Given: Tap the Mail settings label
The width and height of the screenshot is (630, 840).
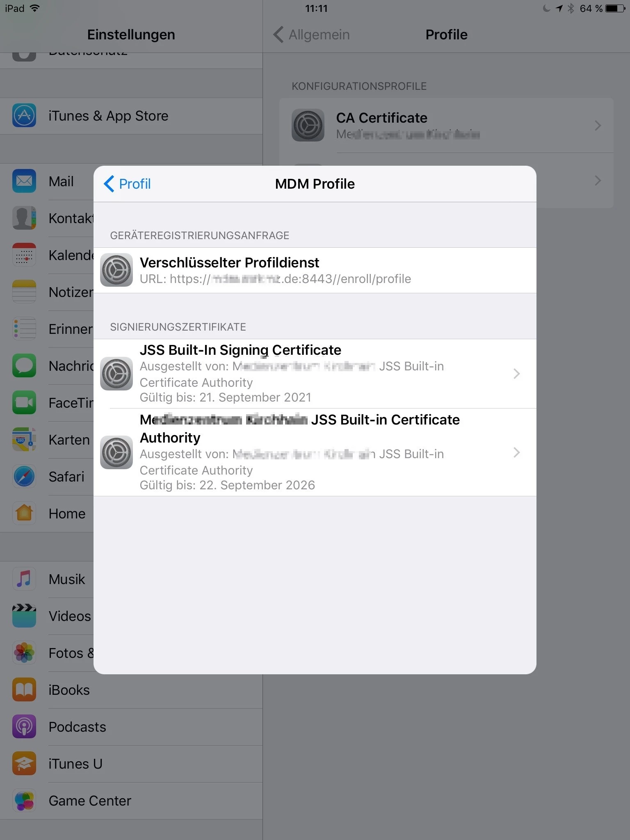Looking at the screenshot, I should pyautogui.click(x=61, y=181).
